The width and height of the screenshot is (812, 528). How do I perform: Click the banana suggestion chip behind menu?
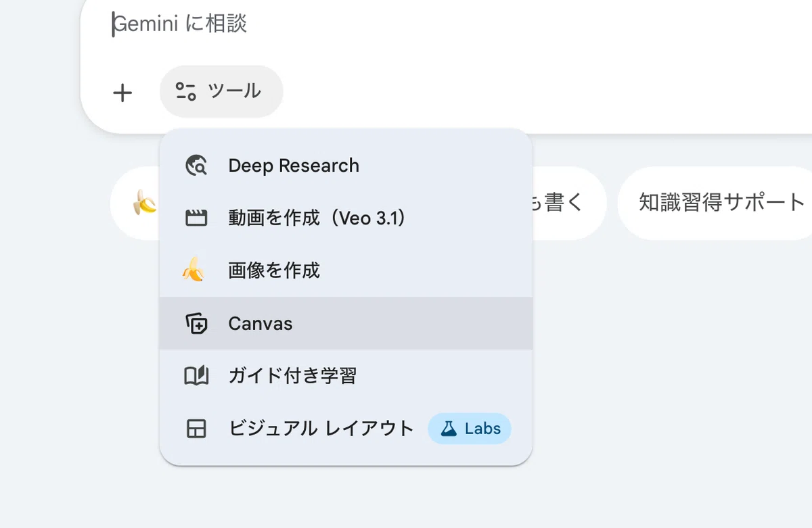coord(135,203)
